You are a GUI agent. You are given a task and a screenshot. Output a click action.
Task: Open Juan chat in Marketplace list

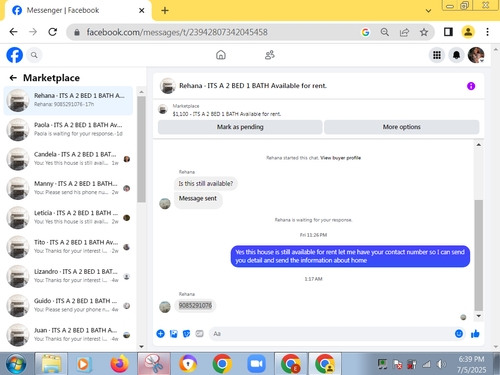tap(68, 335)
